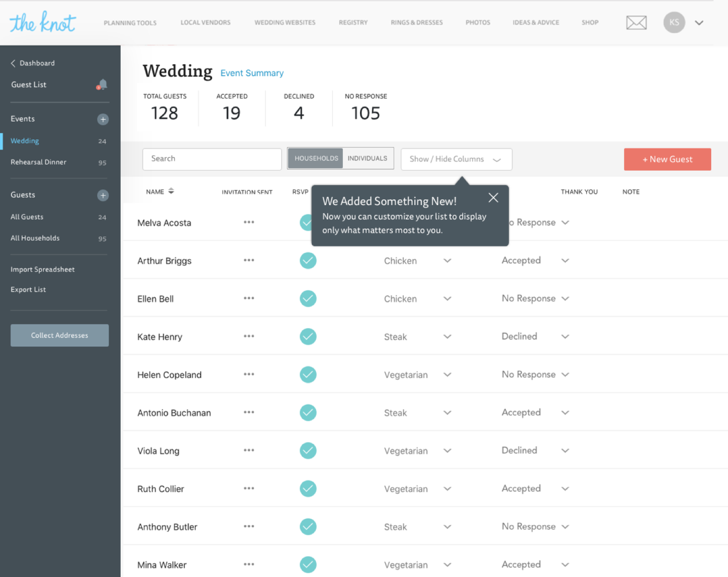This screenshot has height=577, width=728.
Task: Expand the Show / Hide Columns dropdown
Action: 456,159
